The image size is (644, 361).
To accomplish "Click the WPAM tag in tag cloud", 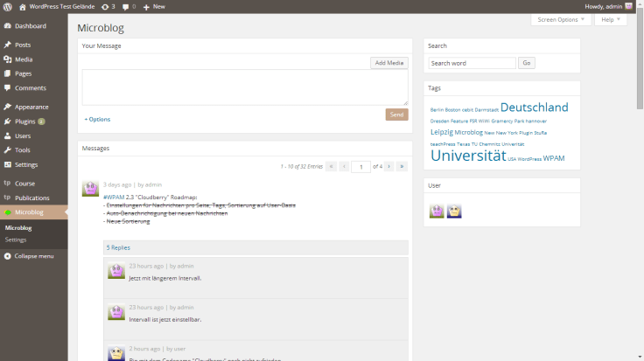I will point(554,158).
